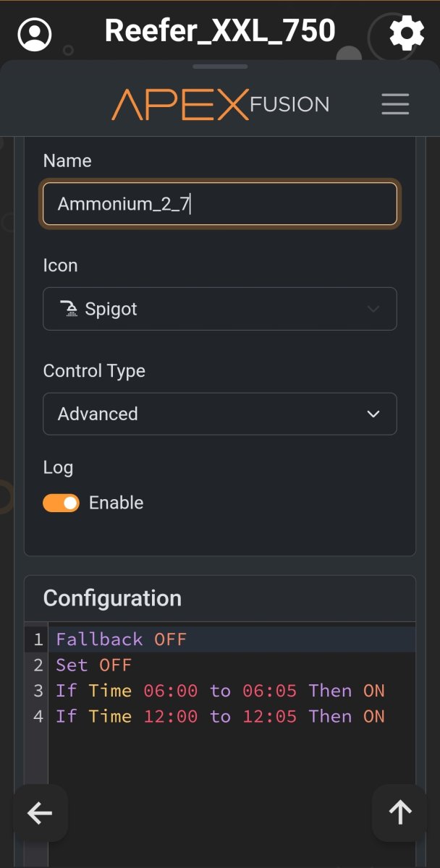Viewport: 440px width, 868px height.
Task: Click the Configuration section header
Action: [112, 598]
